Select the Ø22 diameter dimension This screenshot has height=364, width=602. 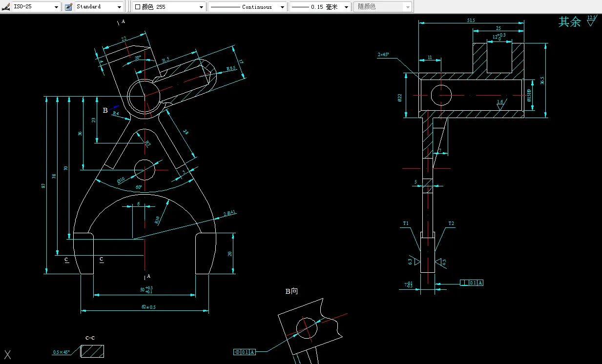click(399, 98)
